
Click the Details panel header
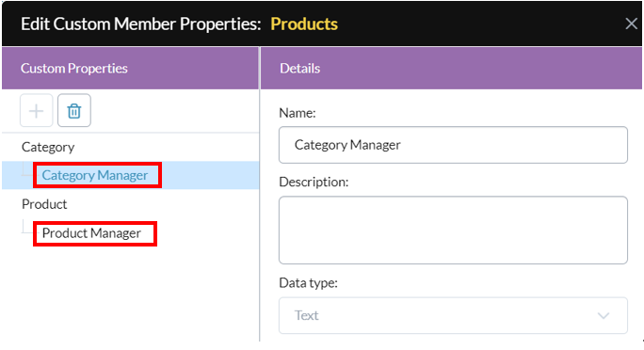tap(451, 68)
